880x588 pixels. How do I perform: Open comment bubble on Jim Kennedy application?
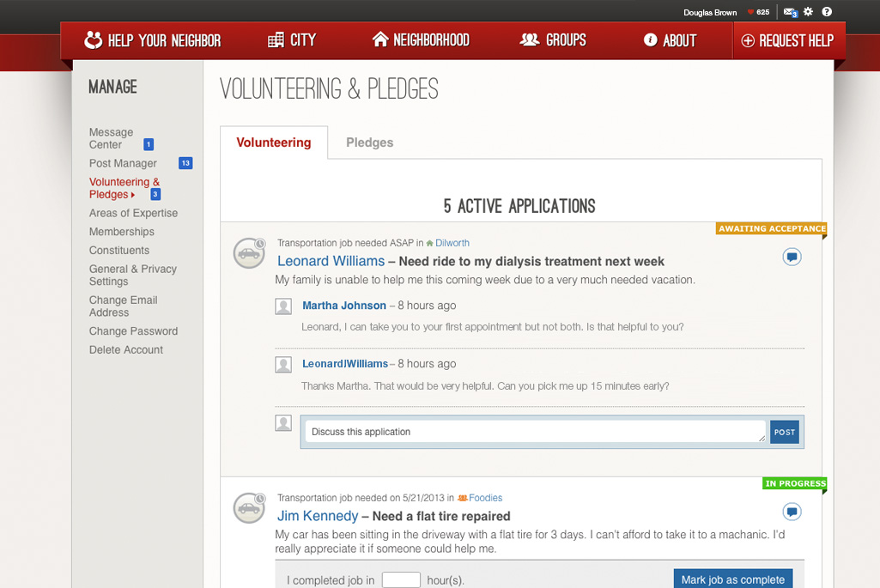point(792,512)
